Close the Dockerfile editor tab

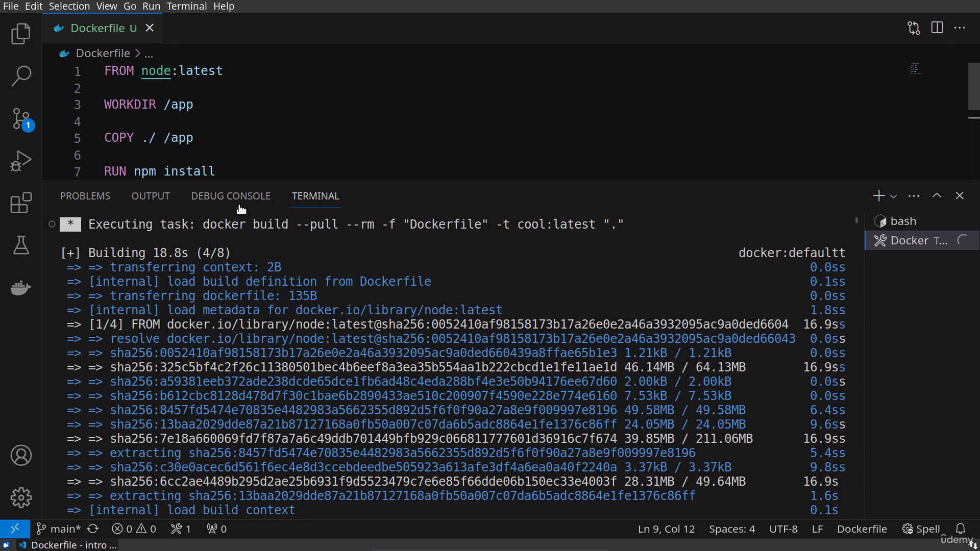(150, 28)
